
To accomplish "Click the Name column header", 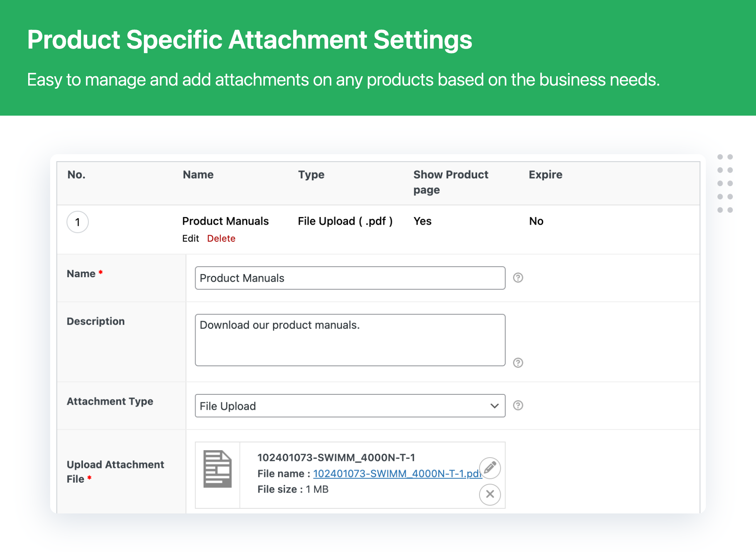I will pos(198,175).
